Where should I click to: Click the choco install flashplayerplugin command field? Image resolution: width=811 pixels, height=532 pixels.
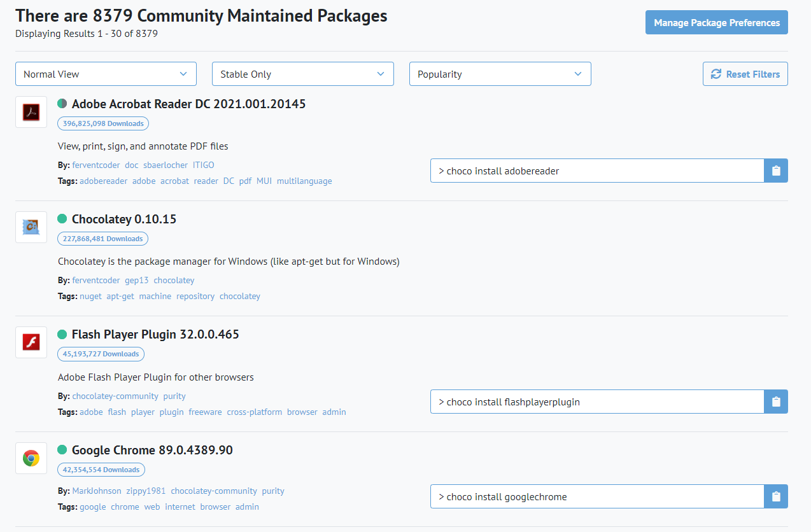click(x=597, y=402)
